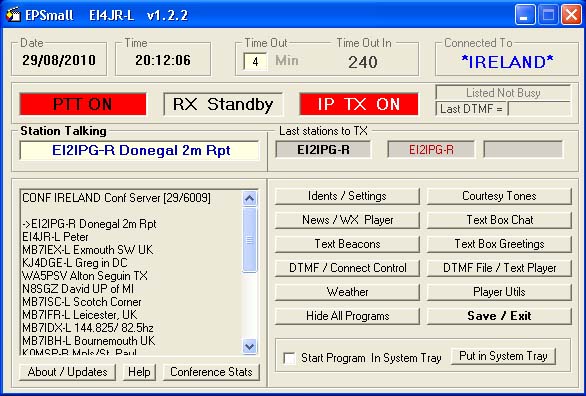The width and height of the screenshot is (586, 396).
Task: Click Put in System Tray button
Action: pyautogui.click(x=503, y=356)
